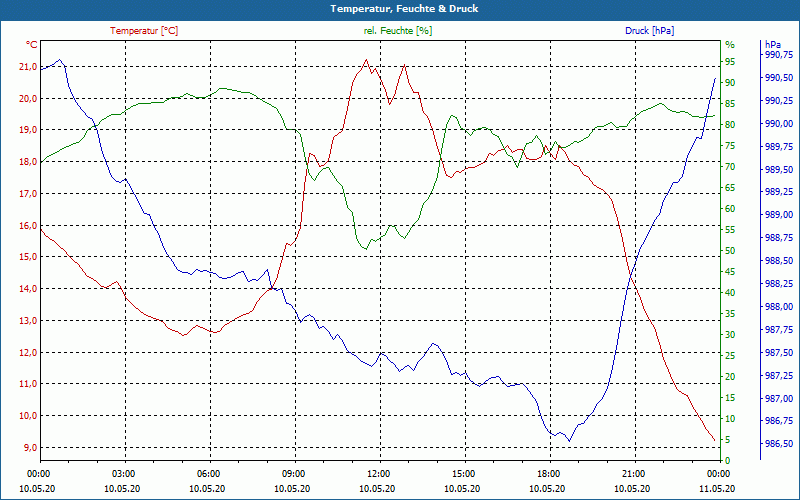Click temperature axis tick "13,0"
Image resolution: width=800 pixels, height=500 pixels.
[x=29, y=321]
